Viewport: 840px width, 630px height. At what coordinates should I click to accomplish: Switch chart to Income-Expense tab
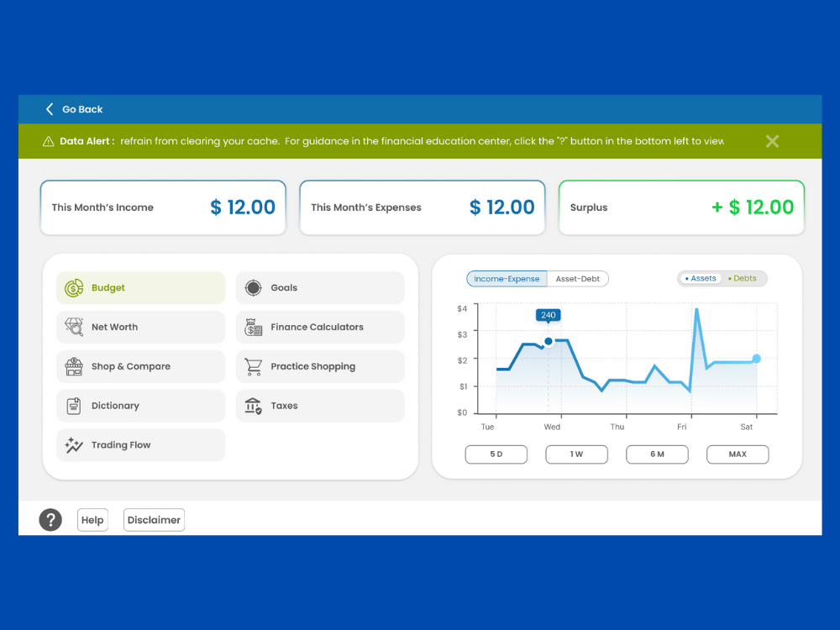pyautogui.click(x=507, y=279)
